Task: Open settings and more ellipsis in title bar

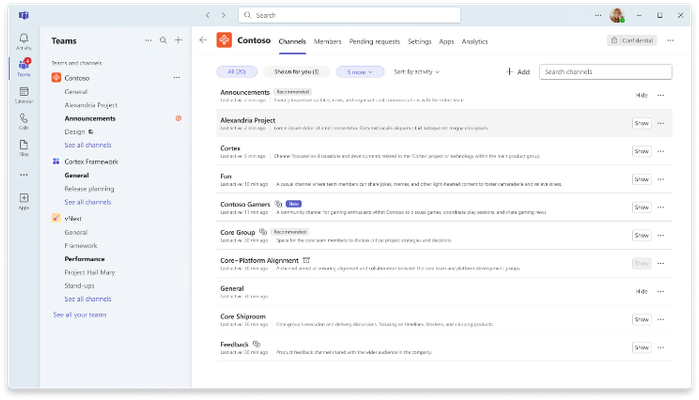Action: pos(598,15)
